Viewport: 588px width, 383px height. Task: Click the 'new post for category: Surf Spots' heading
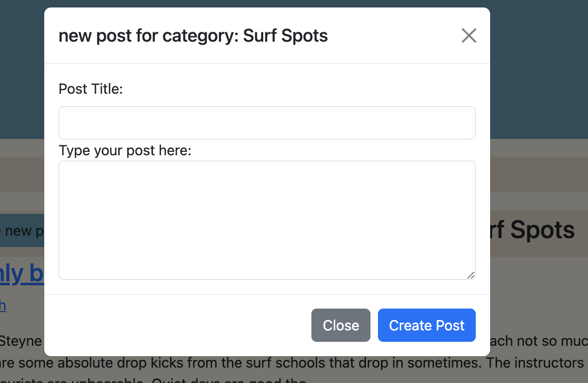click(193, 36)
